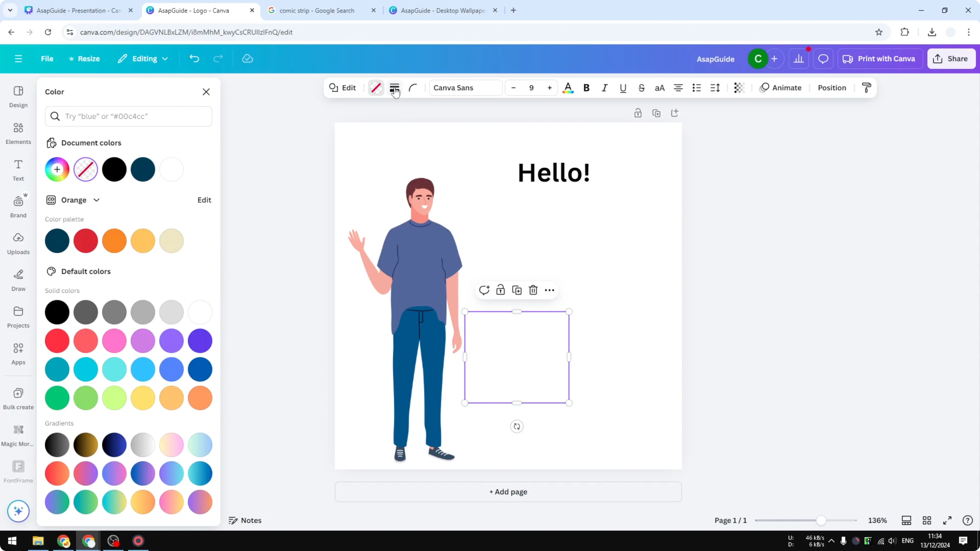Open the File menu
This screenshot has width=980, height=551.
(47, 59)
